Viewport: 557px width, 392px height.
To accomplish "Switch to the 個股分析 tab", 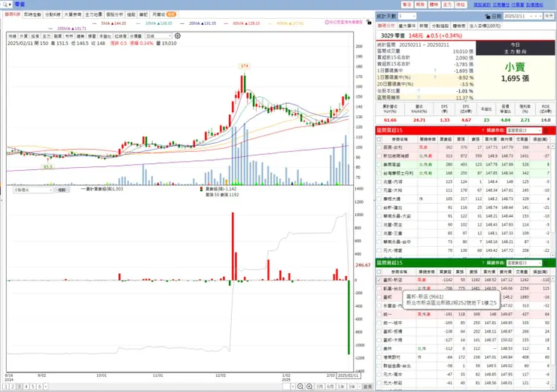I will [114, 14].
